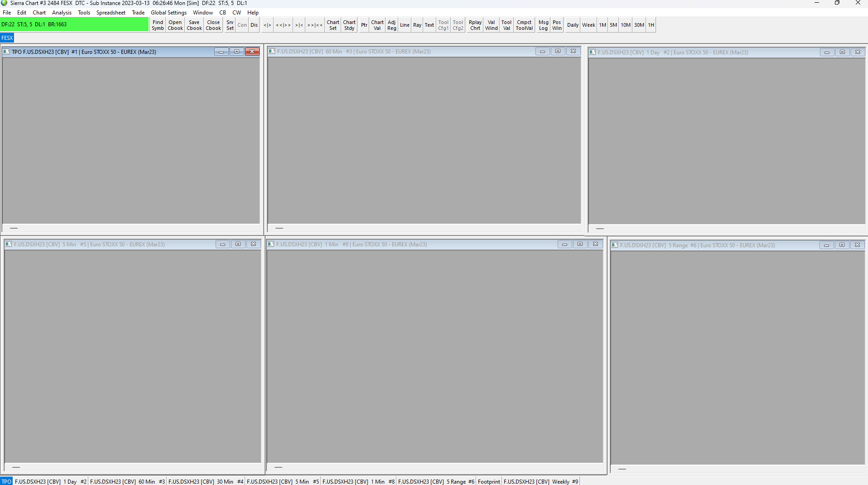Click Save Cbook toolbar button

click(194, 25)
